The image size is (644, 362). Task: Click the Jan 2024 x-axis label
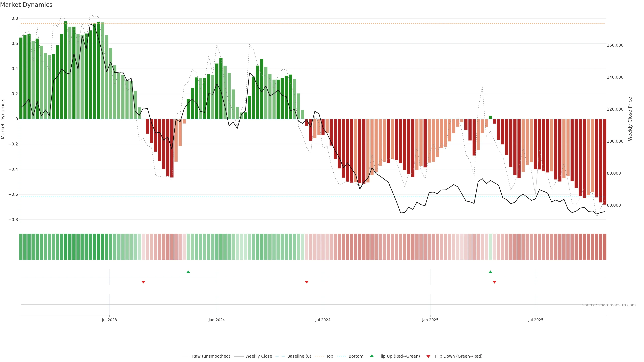pos(217,320)
